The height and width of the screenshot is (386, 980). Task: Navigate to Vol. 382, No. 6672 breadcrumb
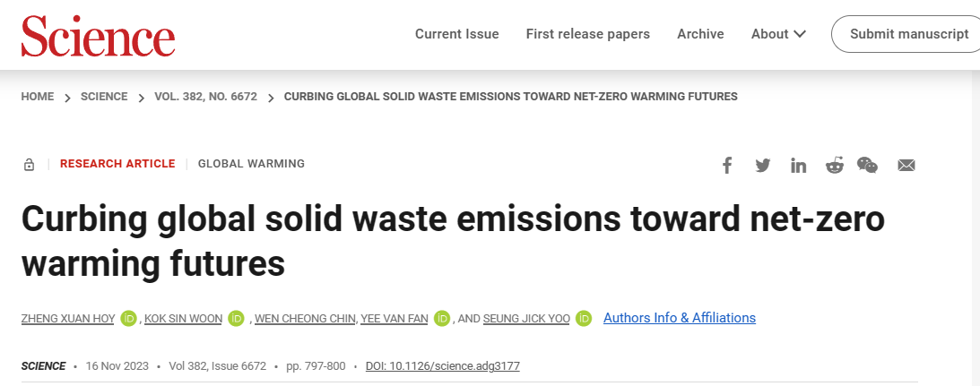[205, 97]
